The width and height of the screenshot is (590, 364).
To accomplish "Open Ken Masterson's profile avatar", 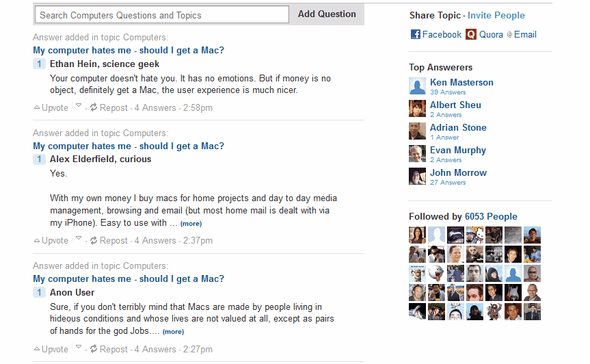I will [x=417, y=86].
